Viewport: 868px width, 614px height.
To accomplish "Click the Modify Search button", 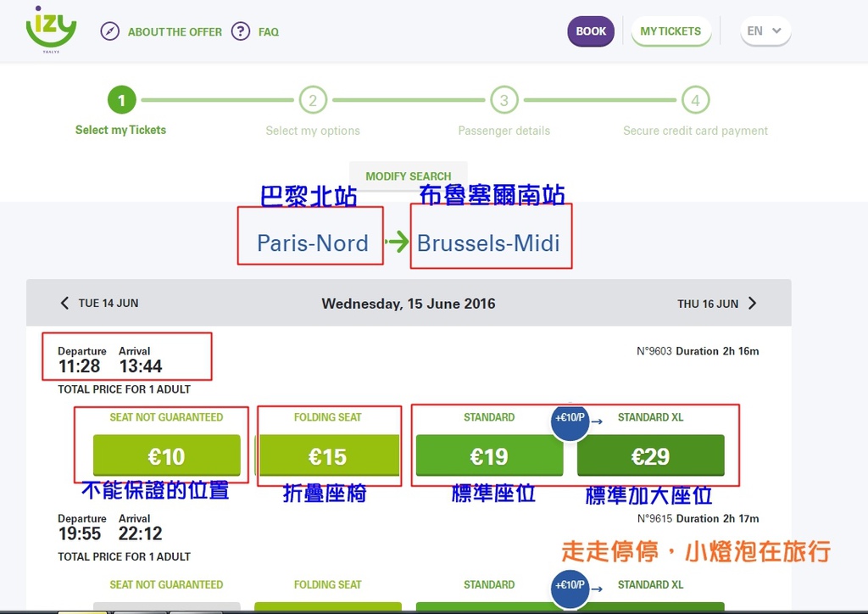I will coord(408,176).
